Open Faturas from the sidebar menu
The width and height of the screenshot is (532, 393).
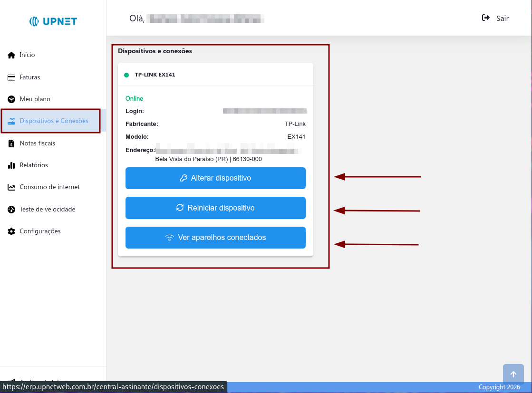coord(31,77)
